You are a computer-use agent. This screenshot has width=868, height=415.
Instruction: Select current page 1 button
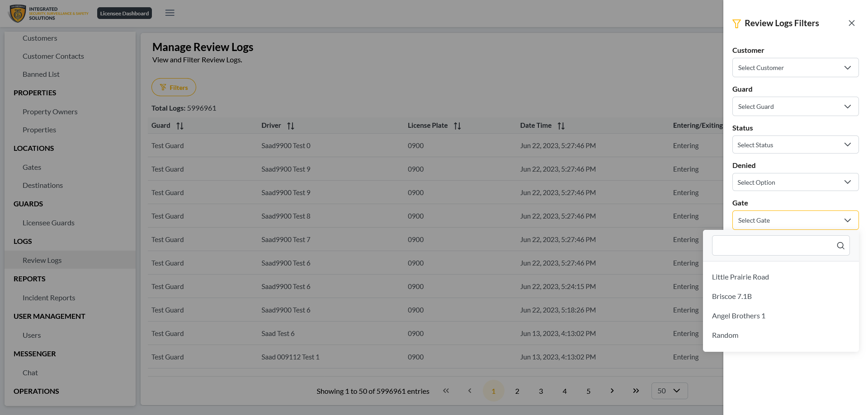pos(493,391)
